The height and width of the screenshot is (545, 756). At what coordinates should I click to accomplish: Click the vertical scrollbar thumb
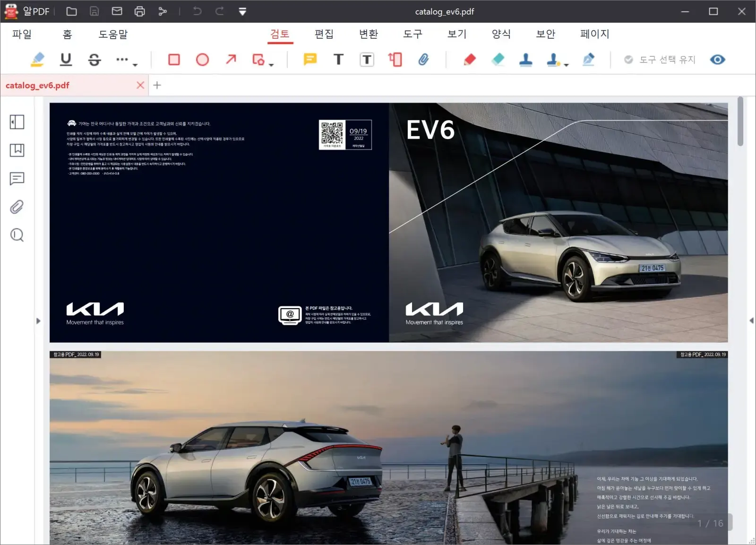(x=740, y=121)
